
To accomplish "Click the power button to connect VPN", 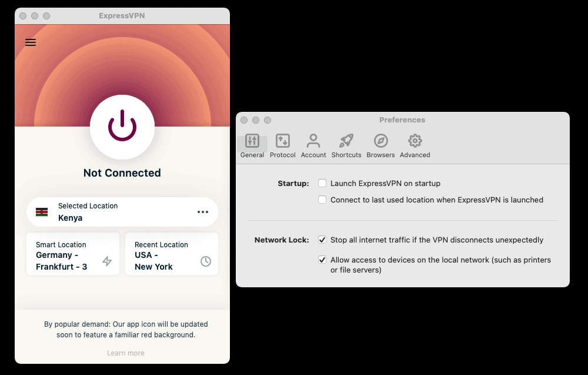I will [x=122, y=127].
